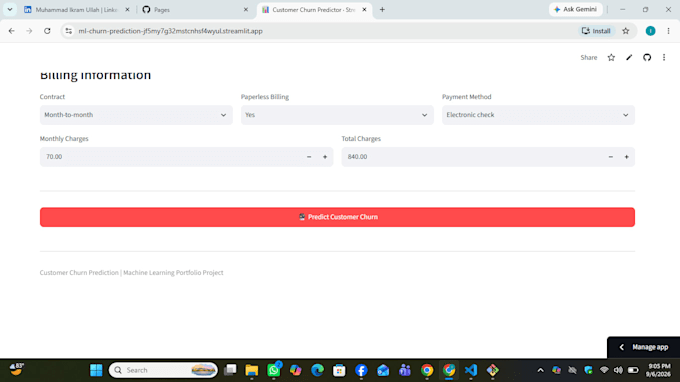
Task: Click the Customer Churn Prediction footer text
Action: tap(131, 272)
